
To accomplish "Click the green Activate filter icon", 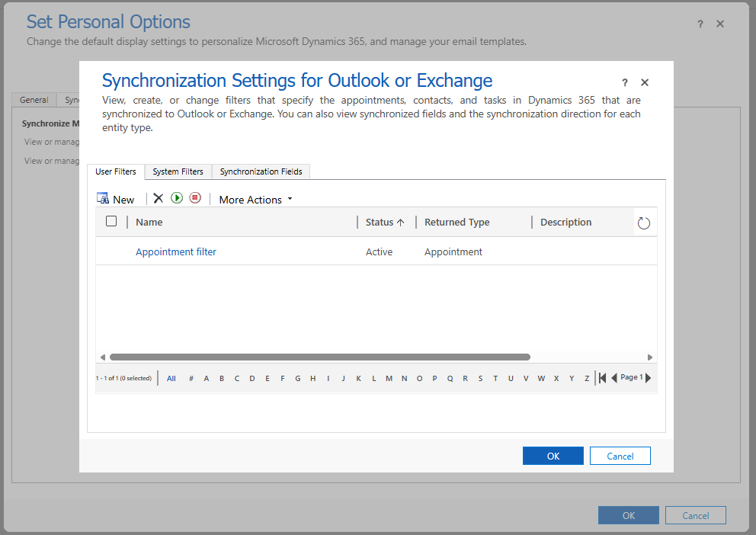I will coord(177,198).
